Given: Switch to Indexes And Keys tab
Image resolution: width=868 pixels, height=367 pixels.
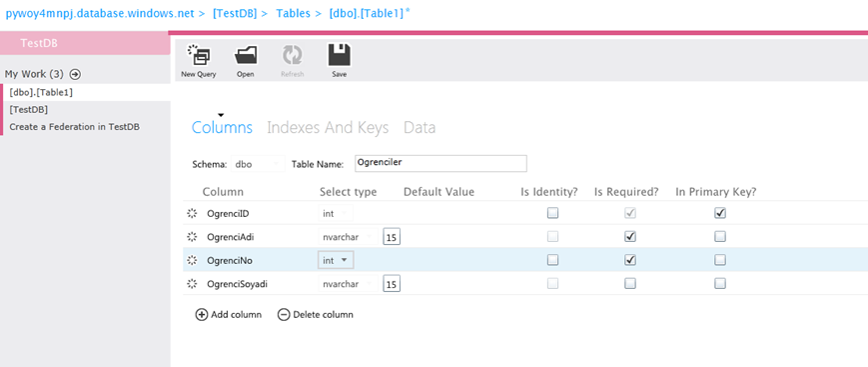Looking at the screenshot, I should tap(328, 128).
